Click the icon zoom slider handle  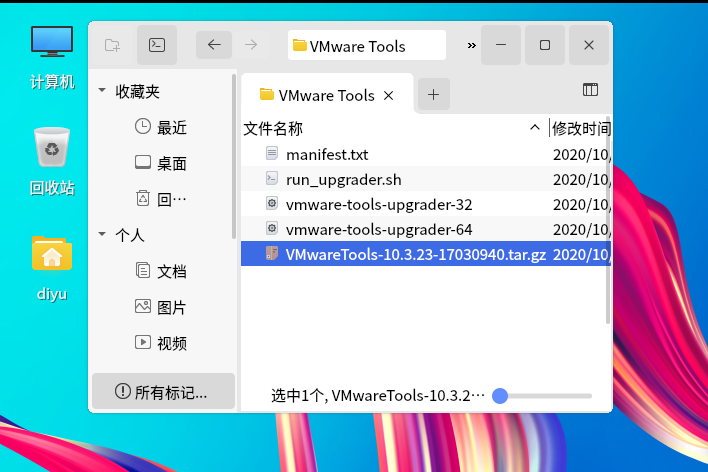coord(500,396)
